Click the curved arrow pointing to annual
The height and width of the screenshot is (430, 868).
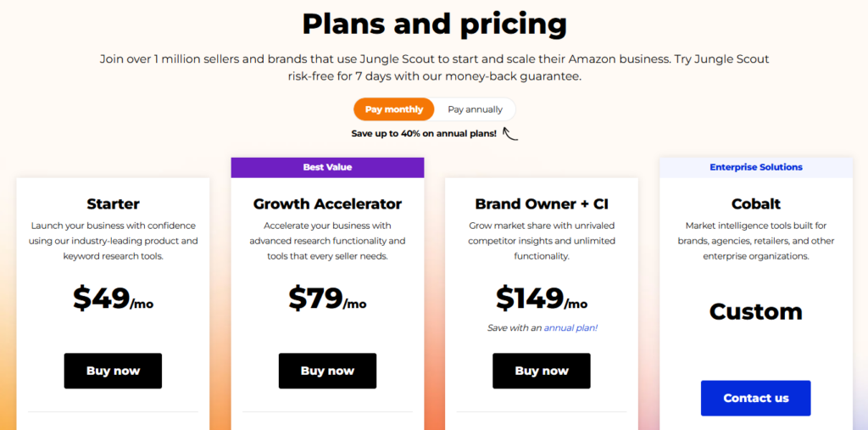(x=510, y=132)
